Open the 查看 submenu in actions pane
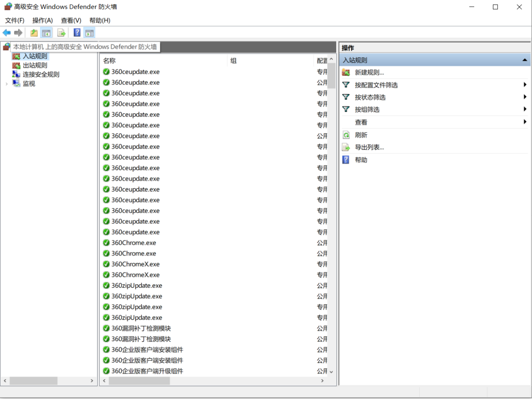Viewport: 532px width, 399px height. 361,122
